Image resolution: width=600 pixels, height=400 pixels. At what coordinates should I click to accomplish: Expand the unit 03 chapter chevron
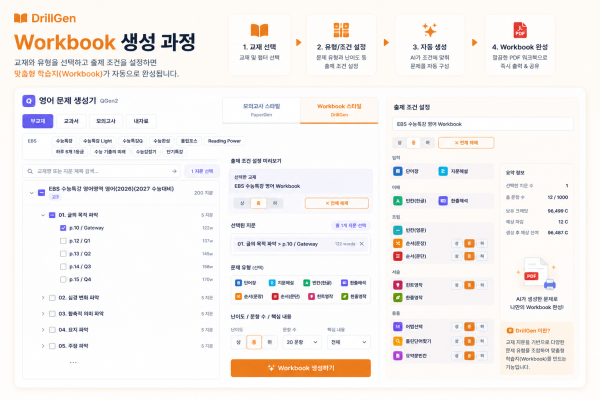coord(43,314)
